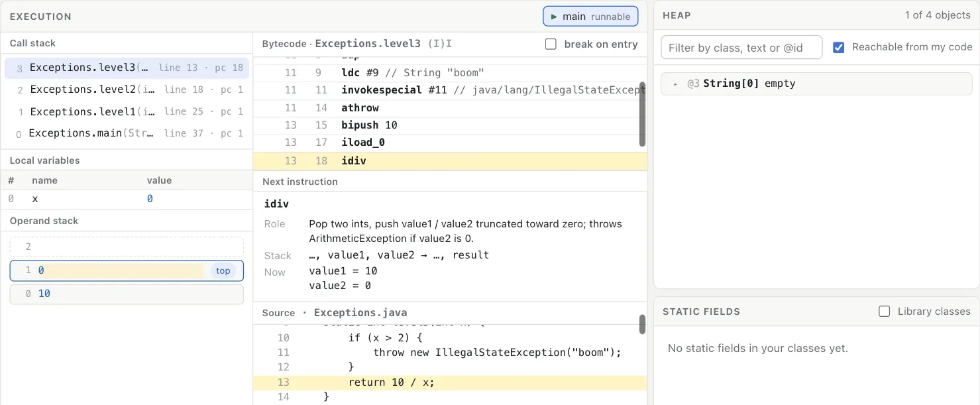Click source line 13 return statement
The image size is (980, 405).
[450, 382]
